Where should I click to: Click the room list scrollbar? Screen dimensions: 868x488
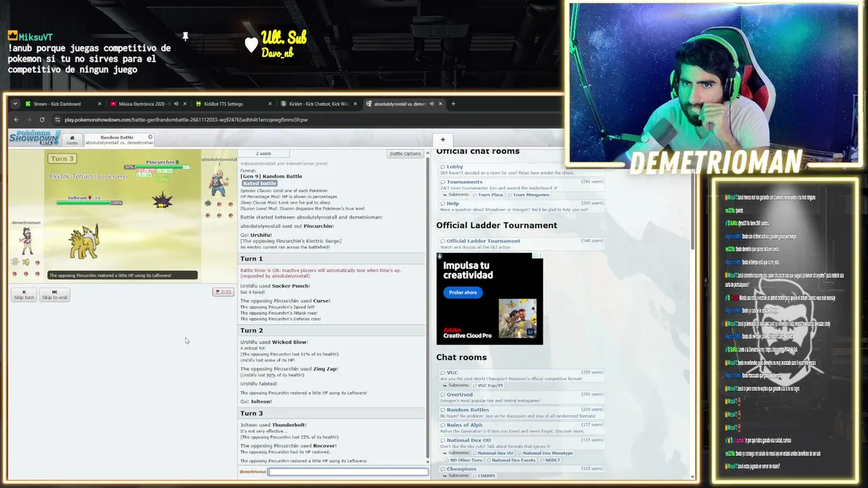[692, 210]
